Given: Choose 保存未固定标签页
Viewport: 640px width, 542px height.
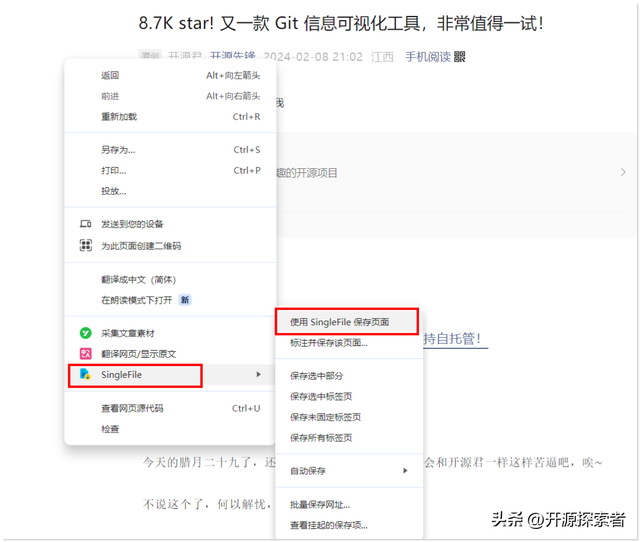Looking at the screenshot, I should click(349, 417).
